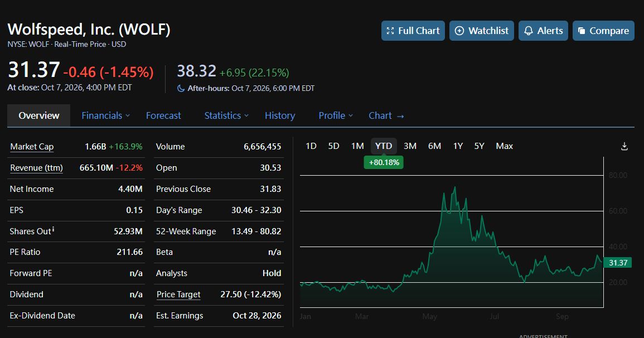644x338 pixels.
Task: Click the Day's Range value 30.46 - 32.30
Action: pyautogui.click(x=256, y=210)
